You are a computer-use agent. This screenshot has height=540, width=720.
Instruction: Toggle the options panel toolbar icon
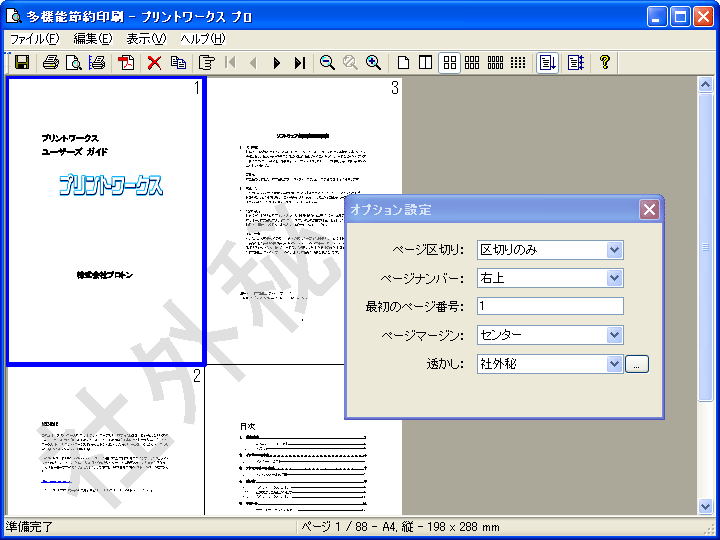[x=575, y=62]
